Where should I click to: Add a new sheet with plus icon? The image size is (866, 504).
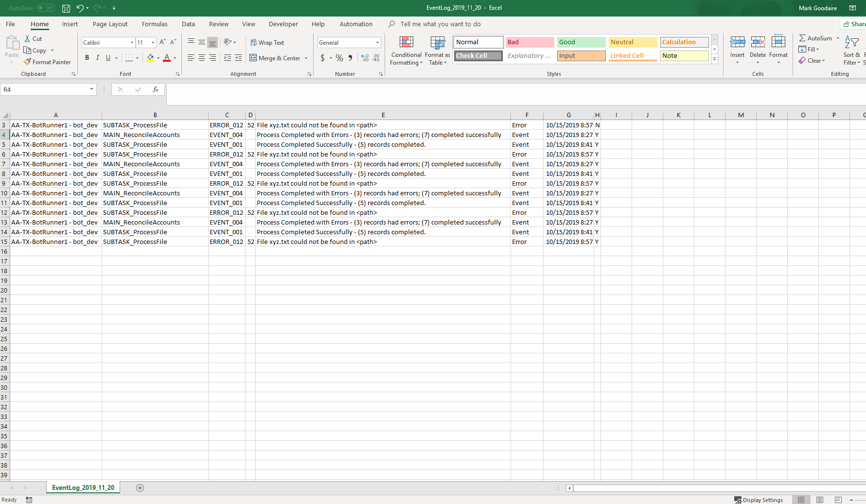[140, 488]
